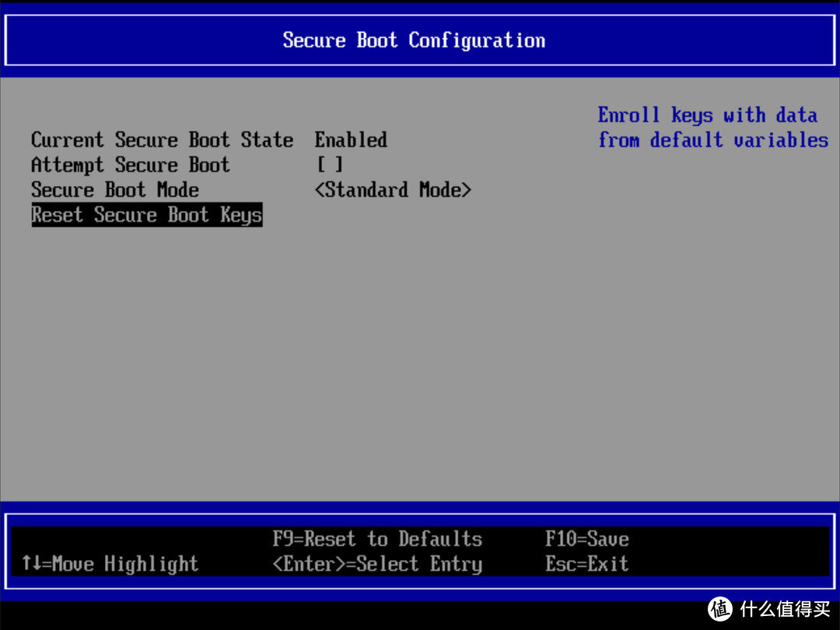Change Secure Boot Mode from Standard Mode
Image resolution: width=840 pixels, height=630 pixels.
click(x=392, y=190)
